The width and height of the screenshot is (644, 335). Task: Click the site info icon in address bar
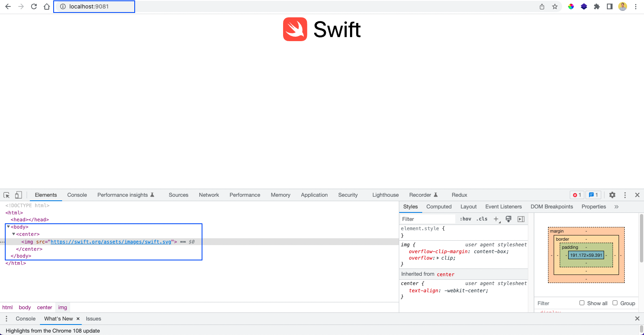pos(63,6)
